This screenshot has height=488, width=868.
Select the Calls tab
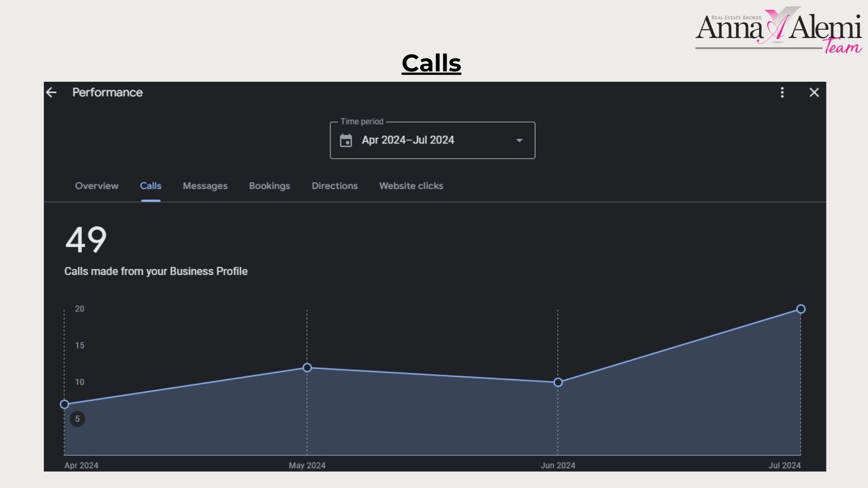tap(151, 186)
